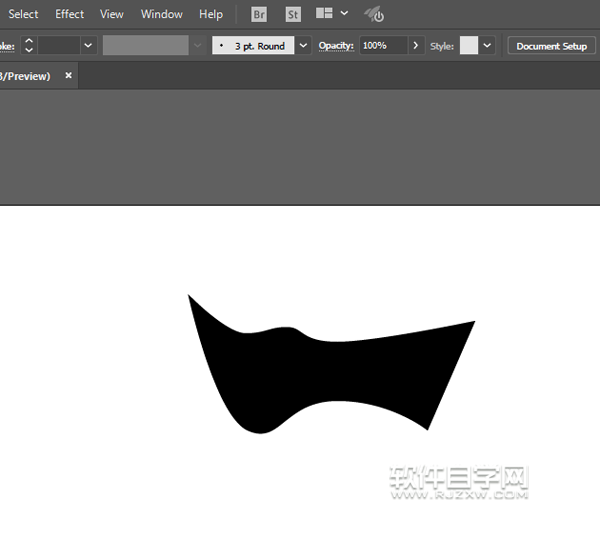Click the GPU performance rocket icon
This screenshot has height=539, width=600.
tap(373, 14)
